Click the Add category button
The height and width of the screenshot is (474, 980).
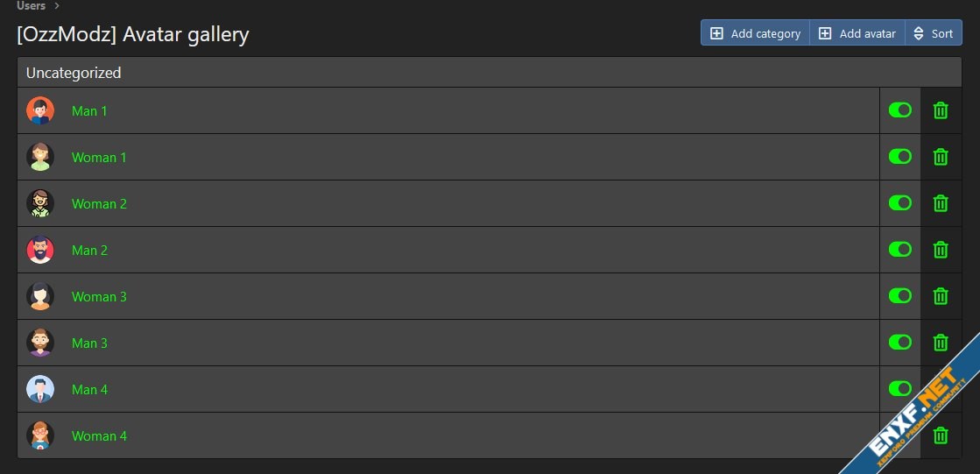tap(755, 33)
